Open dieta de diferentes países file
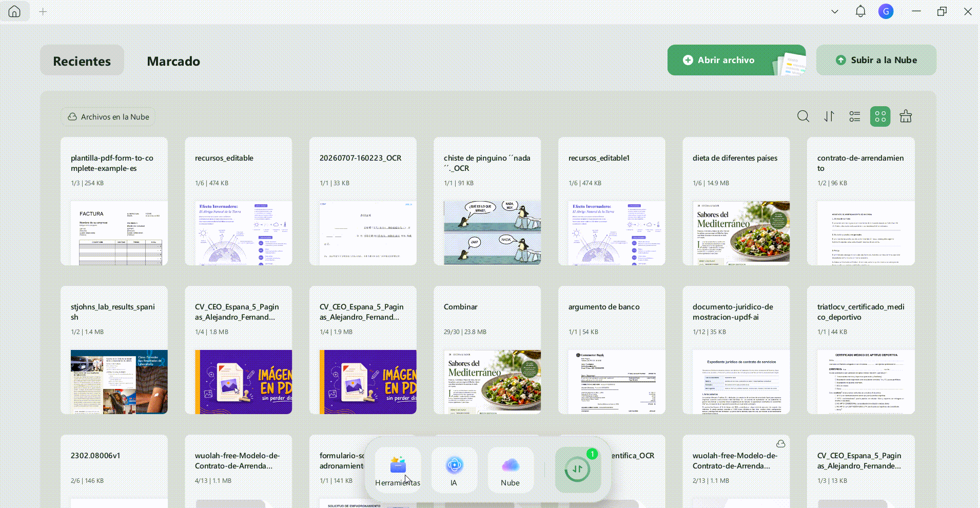Image resolution: width=980 pixels, height=508 pixels. 736,201
